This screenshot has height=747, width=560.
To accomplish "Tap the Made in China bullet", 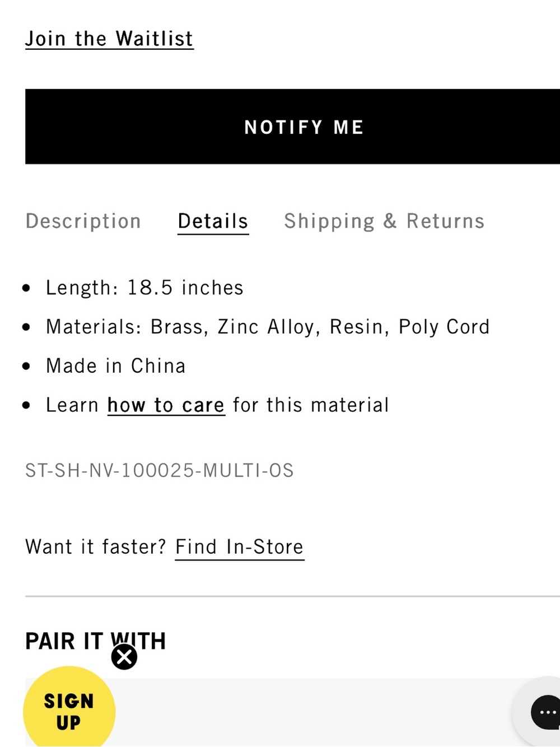I will coord(115,366).
